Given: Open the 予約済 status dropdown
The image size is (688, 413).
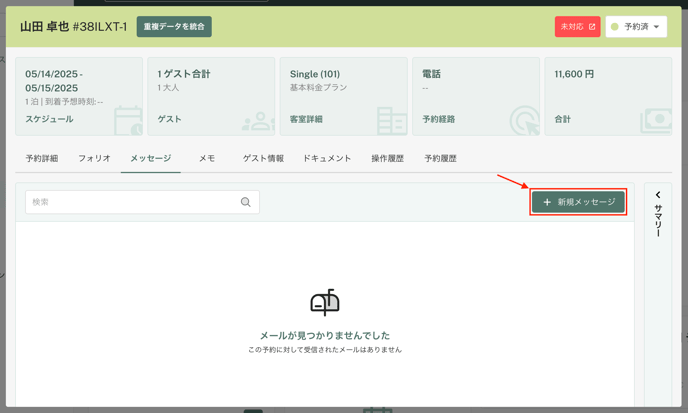Looking at the screenshot, I should click(636, 27).
